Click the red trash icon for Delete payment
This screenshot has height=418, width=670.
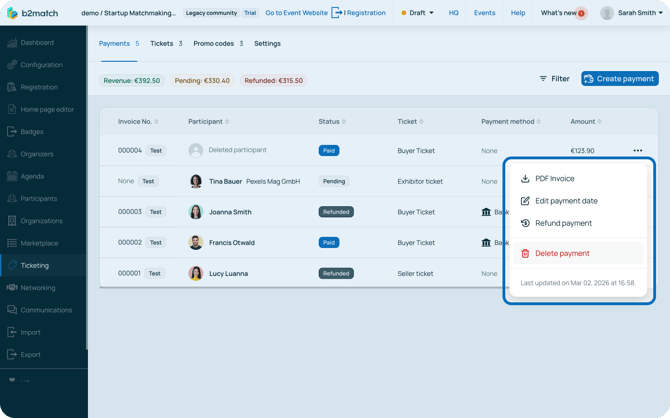pos(525,254)
